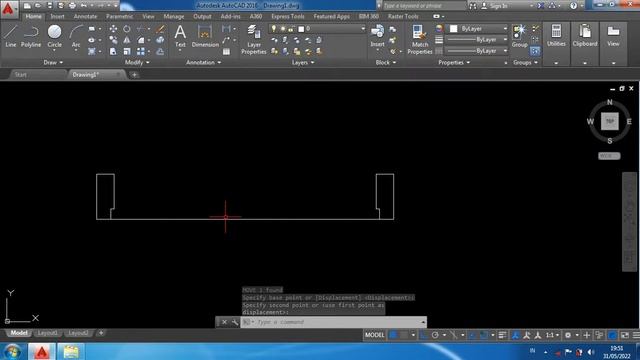
Task: Toggle snap mode in status bar
Action: point(404,335)
